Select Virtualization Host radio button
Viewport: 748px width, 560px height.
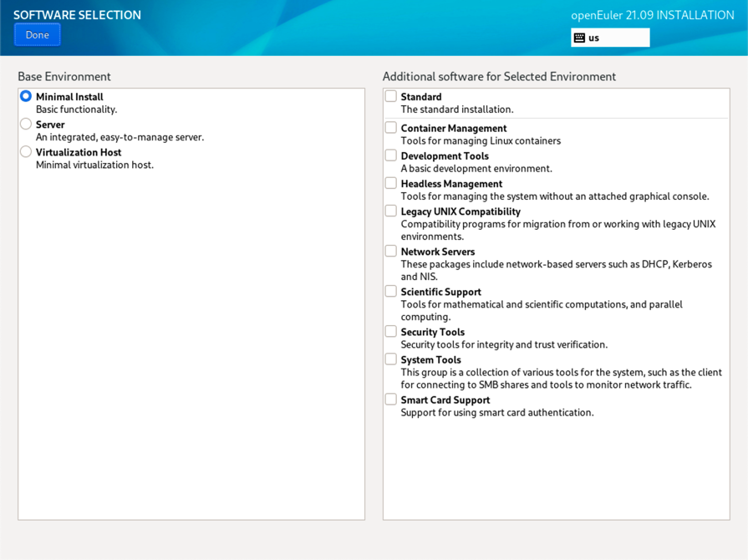coord(26,152)
